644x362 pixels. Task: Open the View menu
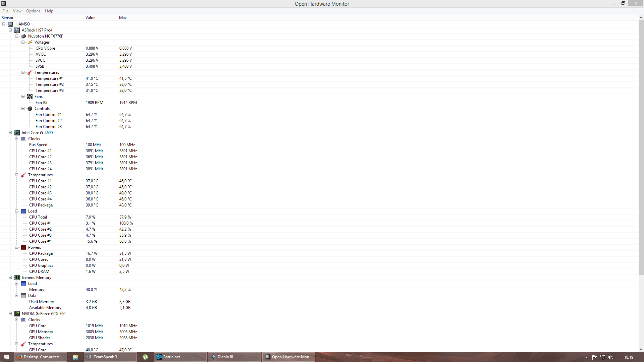tap(17, 11)
